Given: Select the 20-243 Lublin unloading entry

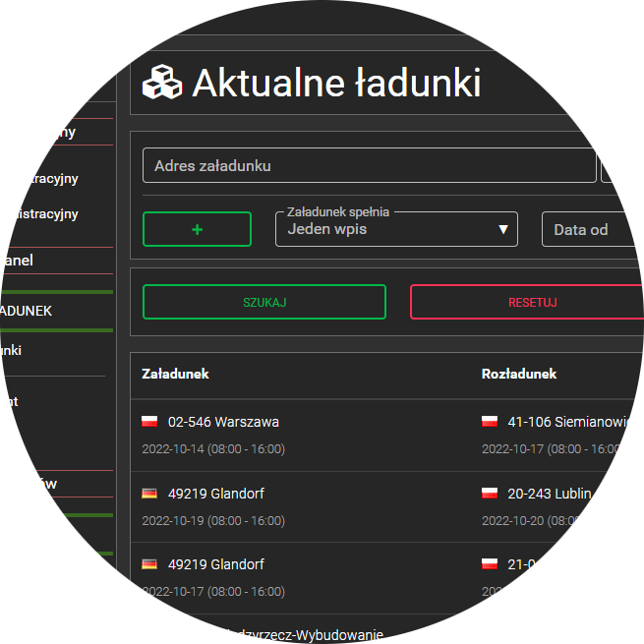Looking at the screenshot, I should point(550,494).
